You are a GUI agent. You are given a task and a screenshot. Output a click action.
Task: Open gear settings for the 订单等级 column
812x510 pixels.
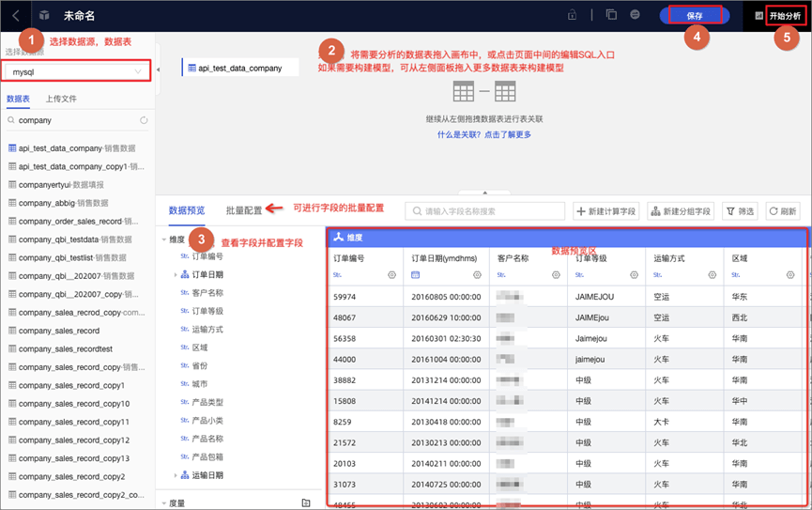tap(634, 275)
